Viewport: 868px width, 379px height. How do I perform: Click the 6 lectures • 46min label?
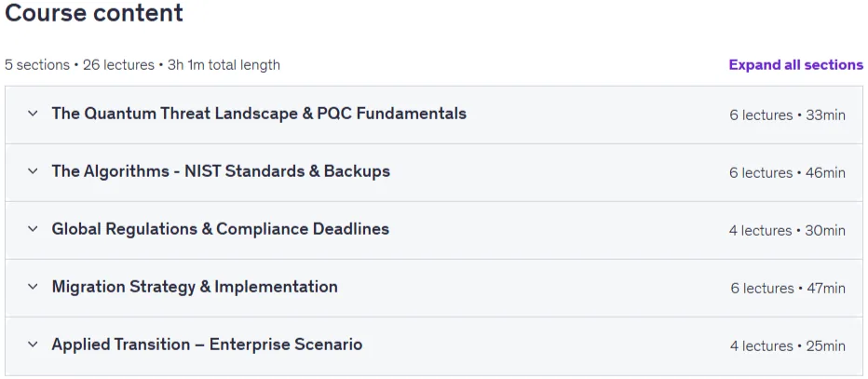(787, 172)
